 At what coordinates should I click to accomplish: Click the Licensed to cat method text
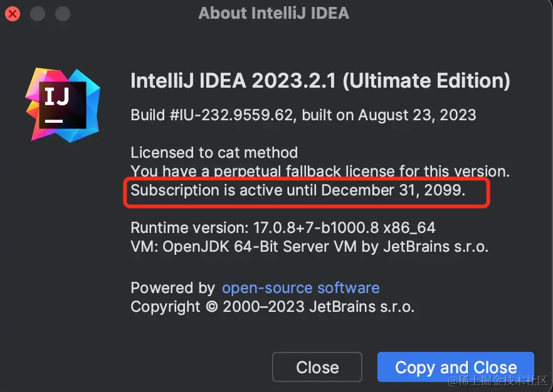coord(213,152)
